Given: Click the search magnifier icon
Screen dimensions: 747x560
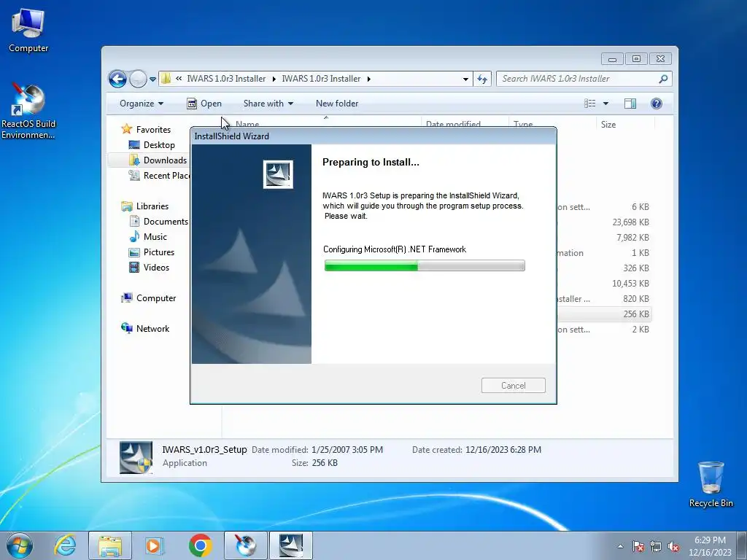Looking at the screenshot, I should [x=662, y=79].
